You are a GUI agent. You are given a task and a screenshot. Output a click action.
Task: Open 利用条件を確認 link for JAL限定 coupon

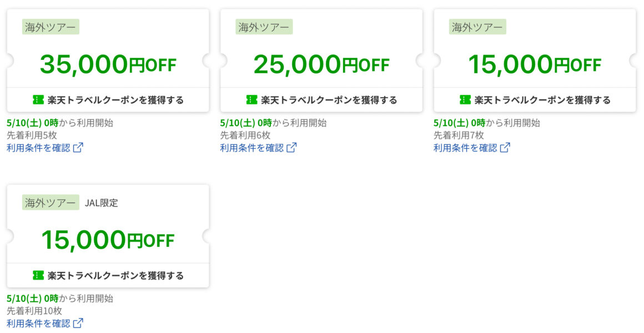click(39, 323)
